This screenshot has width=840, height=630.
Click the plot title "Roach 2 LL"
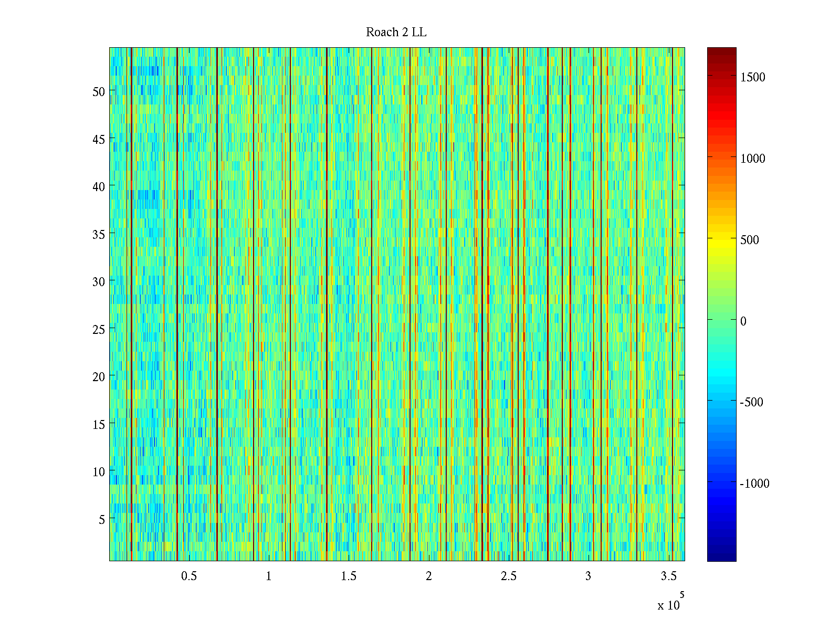pos(396,33)
